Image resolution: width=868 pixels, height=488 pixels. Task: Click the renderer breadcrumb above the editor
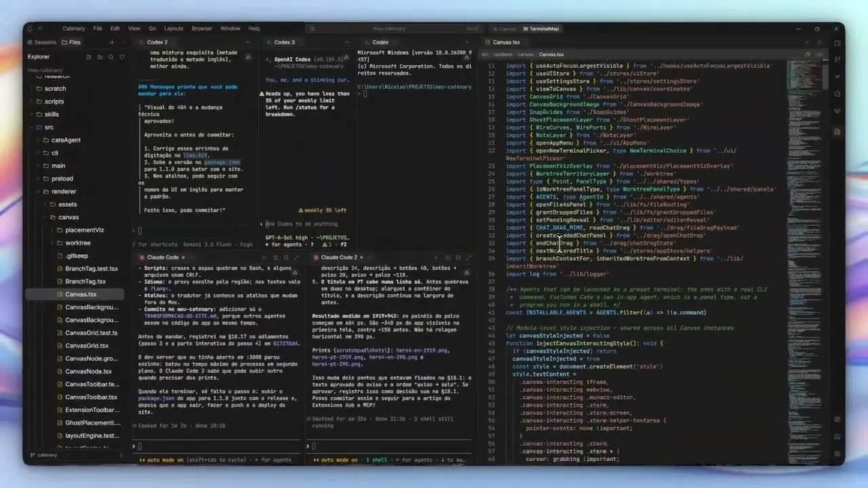503,54
